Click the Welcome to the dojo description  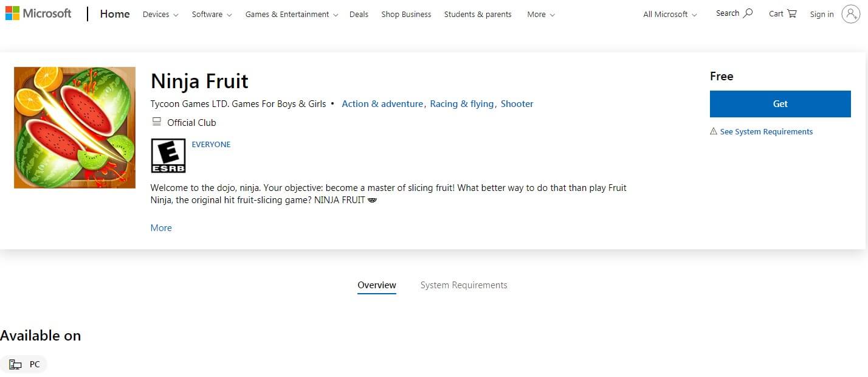[388, 194]
